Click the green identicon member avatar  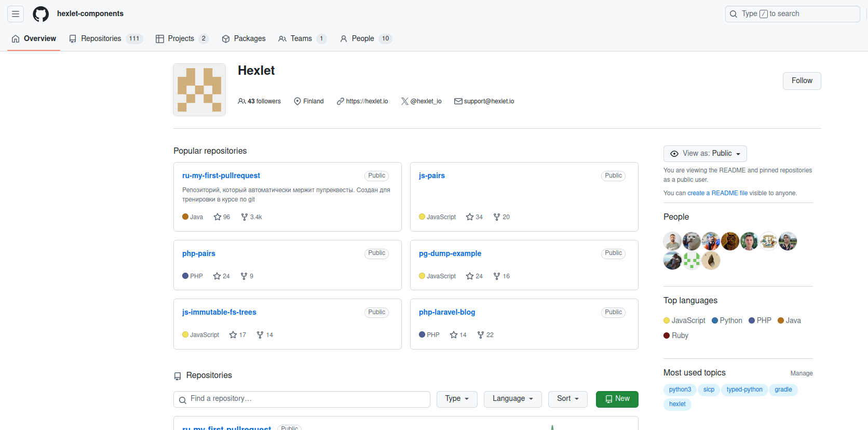(x=691, y=260)
